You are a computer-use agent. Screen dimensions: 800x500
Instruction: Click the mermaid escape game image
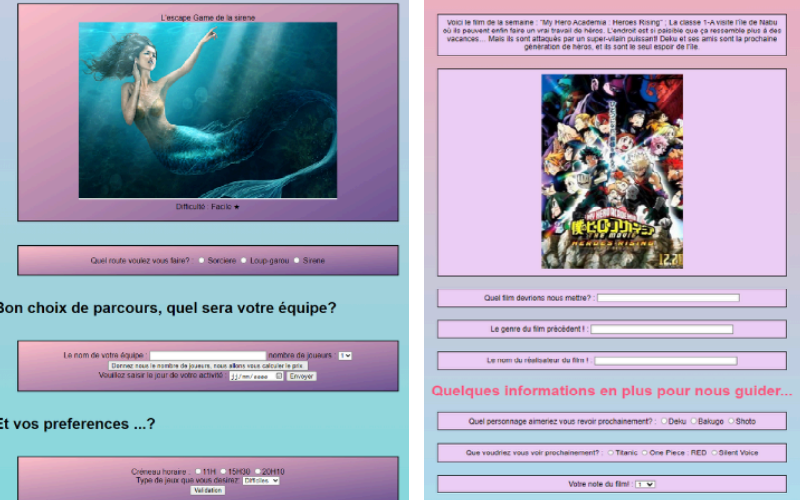[x=208, y=110]
